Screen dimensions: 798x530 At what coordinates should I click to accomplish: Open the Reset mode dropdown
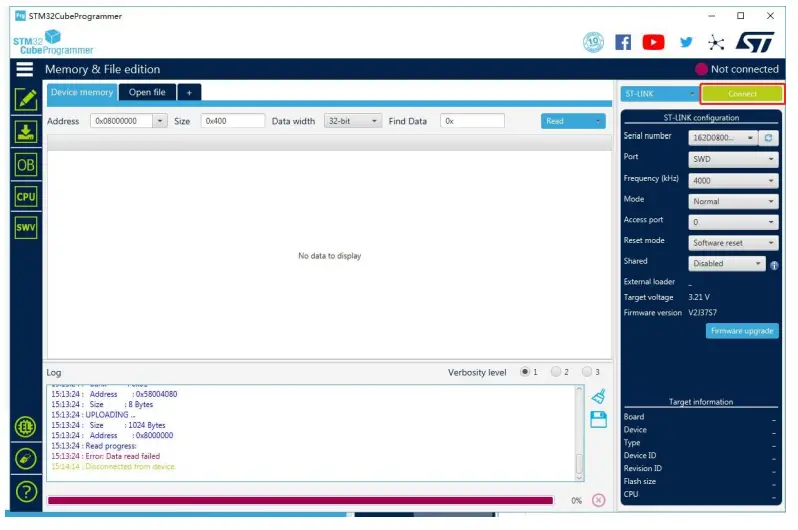point(733,243)
